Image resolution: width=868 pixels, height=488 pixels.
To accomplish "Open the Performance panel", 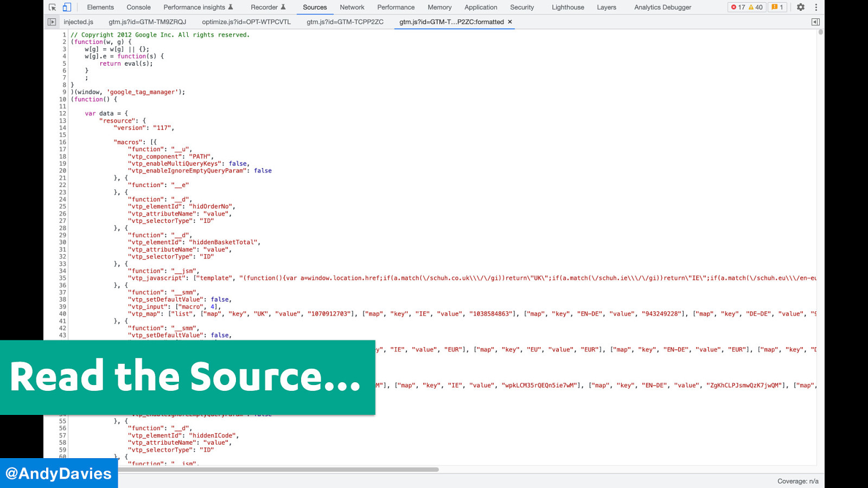I will click(x=396, y=7).
